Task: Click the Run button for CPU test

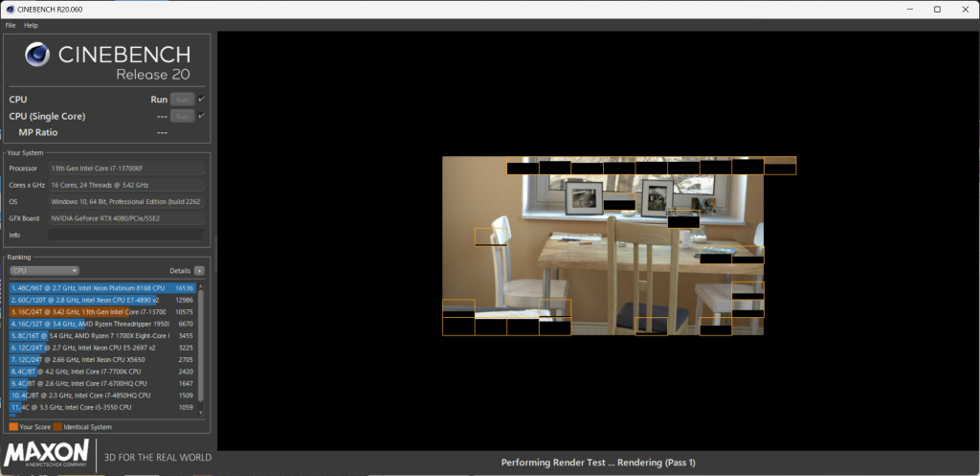Action: [183, 100]
